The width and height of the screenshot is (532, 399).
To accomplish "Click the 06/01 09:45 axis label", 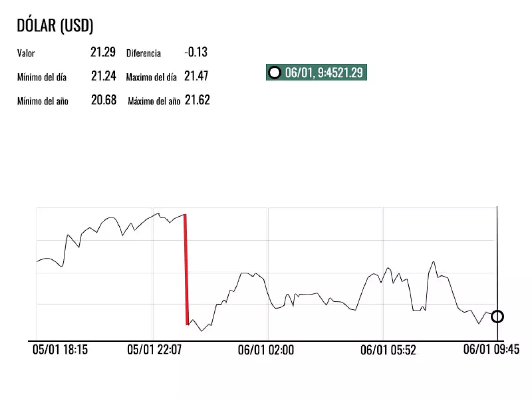I will 491,350.
